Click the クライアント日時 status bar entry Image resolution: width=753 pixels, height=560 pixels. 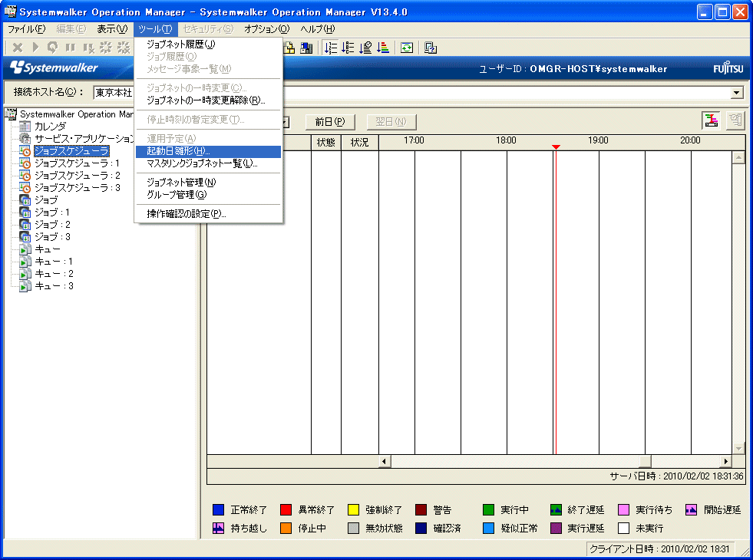659,549
